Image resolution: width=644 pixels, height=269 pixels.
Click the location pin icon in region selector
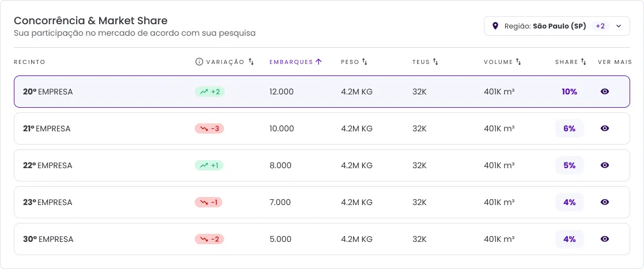coord(495,26)
